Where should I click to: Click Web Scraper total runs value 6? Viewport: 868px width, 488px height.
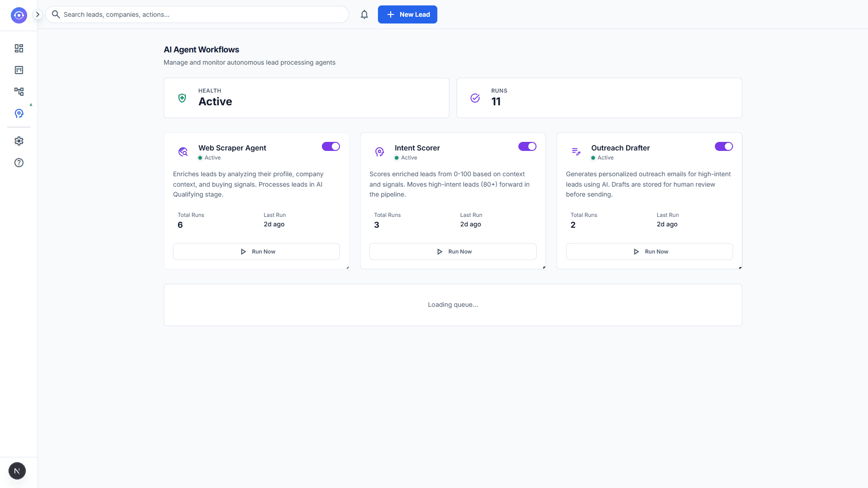click(180, 225)
